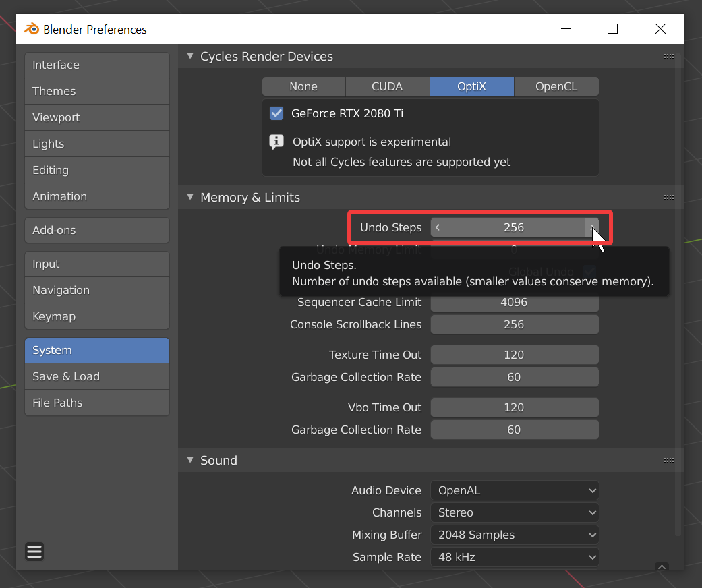
Task: Open the Editing preferences tab
Action: [x=97, y=170]
